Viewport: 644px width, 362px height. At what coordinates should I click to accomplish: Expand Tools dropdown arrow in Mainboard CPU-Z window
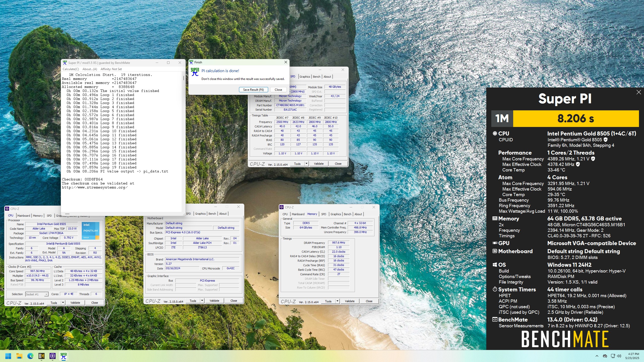202,301
